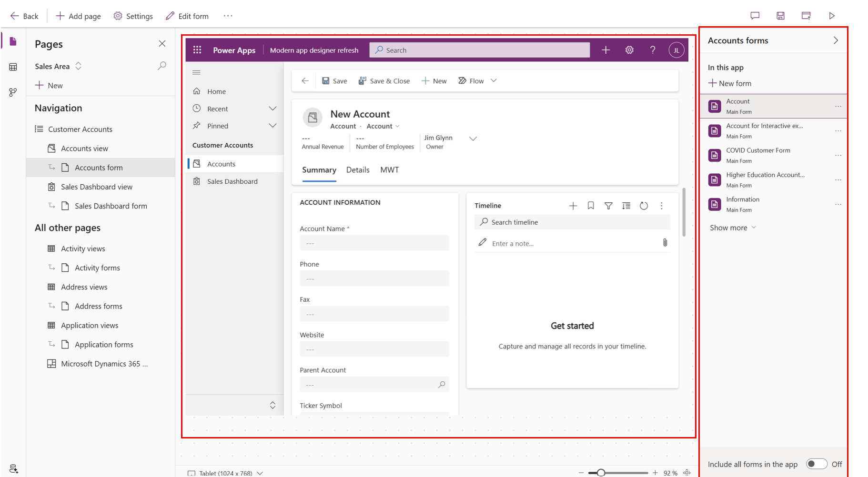Screen dimensions: 868x477
Task: Click the timeline bookmark icon
Action: [x=591, y=206]
